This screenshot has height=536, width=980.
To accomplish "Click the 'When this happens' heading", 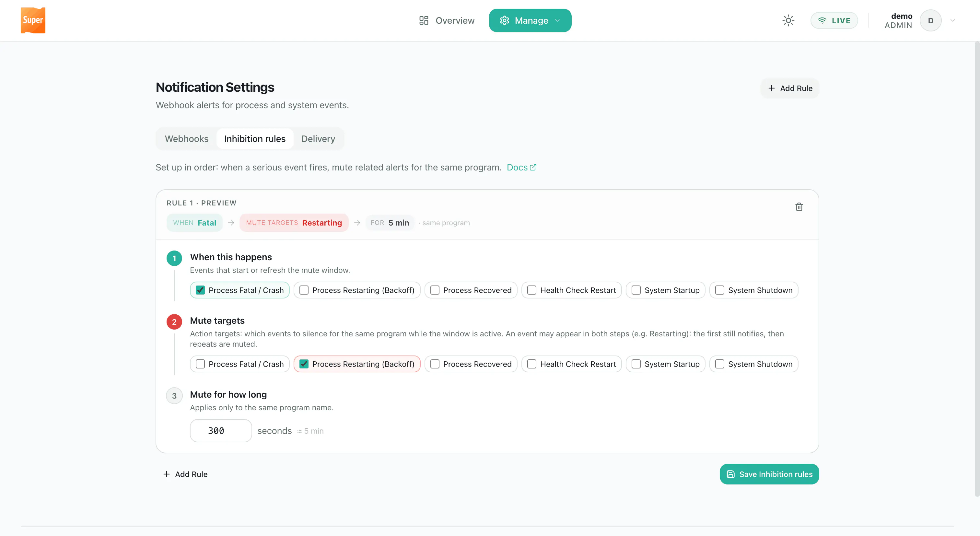I will [x=231, y=257].
